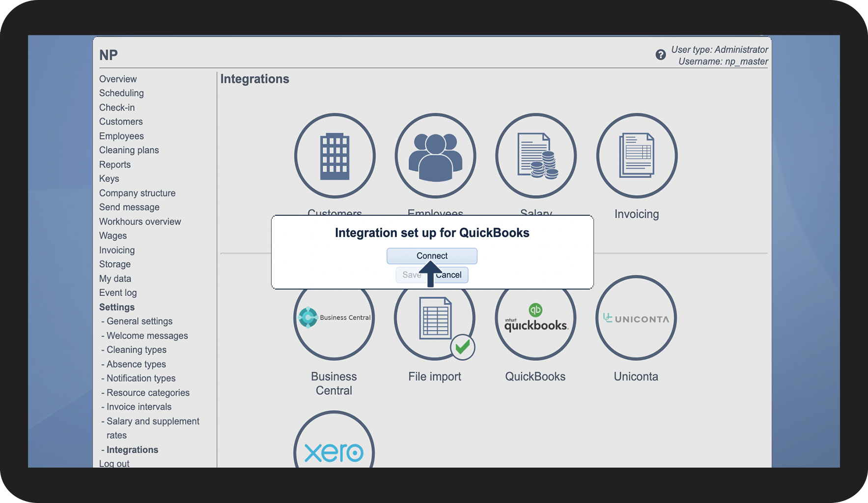Click the Business Central caption below its logo
868x503 pixels.
pos(334,384)
